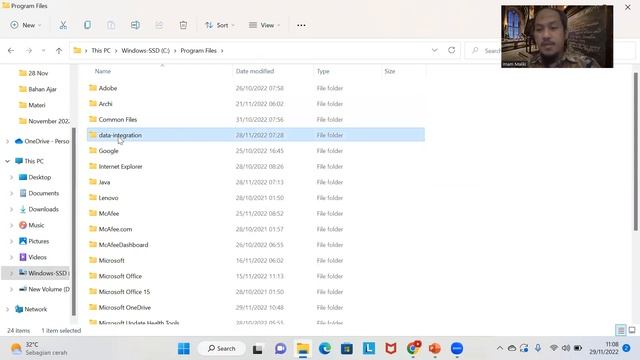Sort by Size column header
The image size is (640, 360).
390,71
